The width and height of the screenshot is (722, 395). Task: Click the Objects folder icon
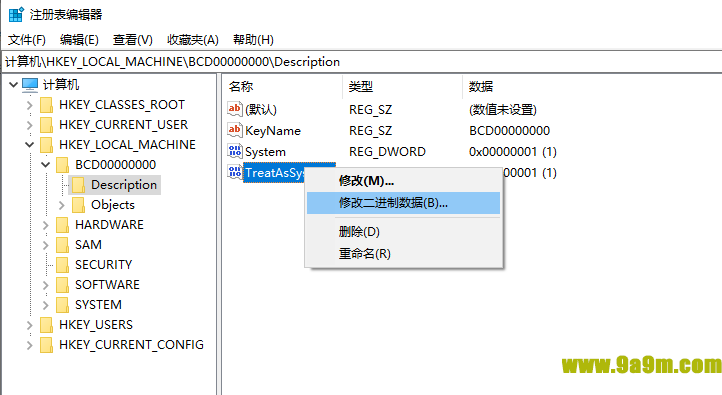78,205
